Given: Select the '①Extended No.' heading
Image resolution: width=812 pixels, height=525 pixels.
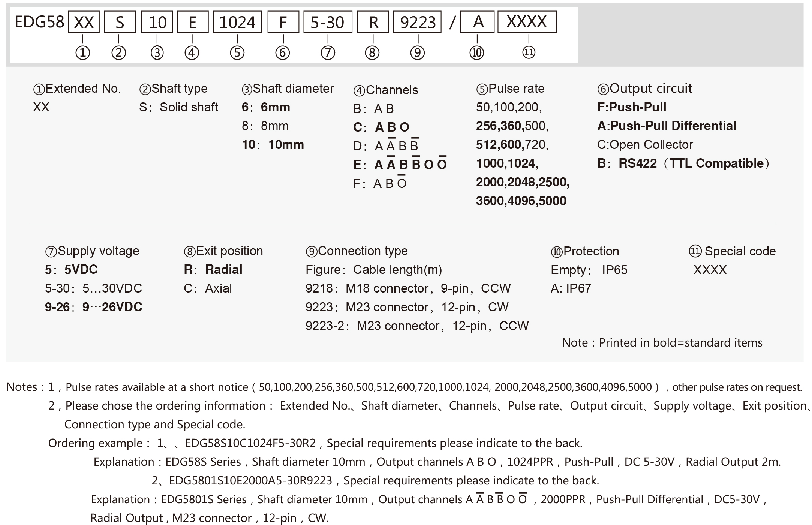Looking at the screenshot, I should [x=77, y=89].
